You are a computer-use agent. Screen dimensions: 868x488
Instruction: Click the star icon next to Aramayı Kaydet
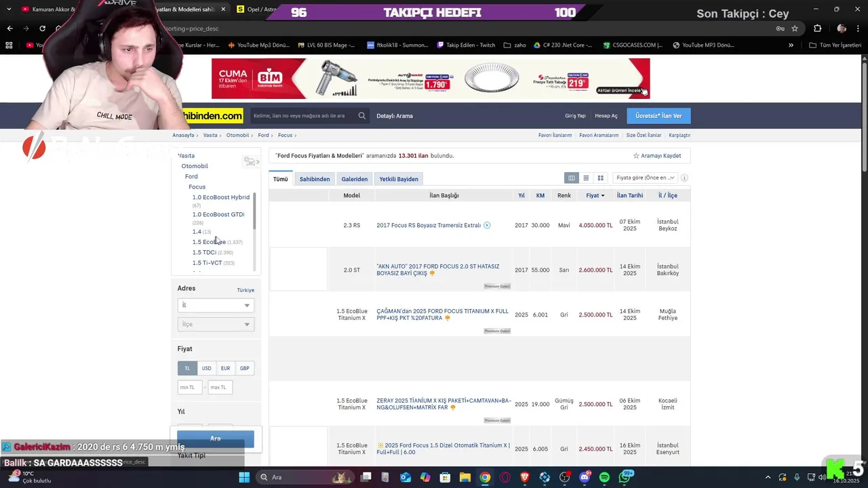click(x=636, y=156)
